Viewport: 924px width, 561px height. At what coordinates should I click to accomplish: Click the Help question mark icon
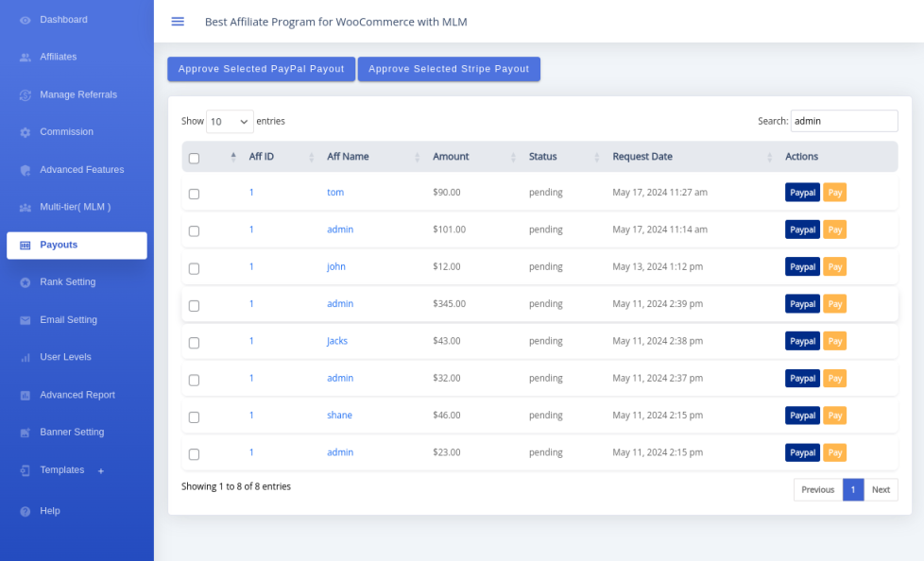tap(26, 511)
